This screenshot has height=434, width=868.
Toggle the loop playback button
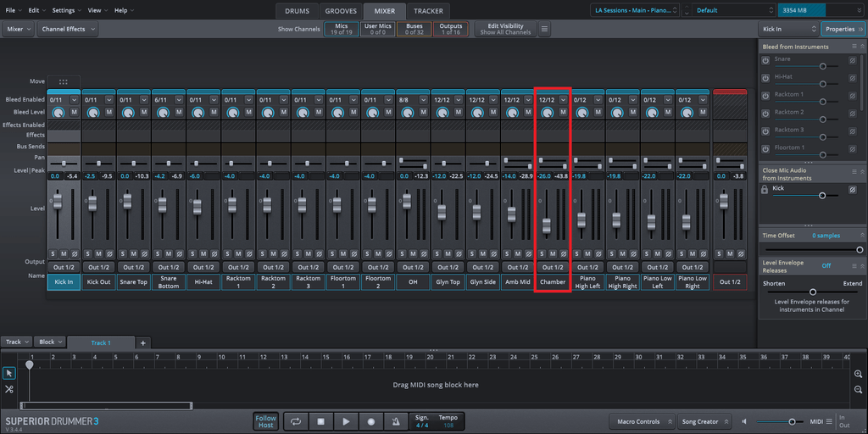point(296,421)
